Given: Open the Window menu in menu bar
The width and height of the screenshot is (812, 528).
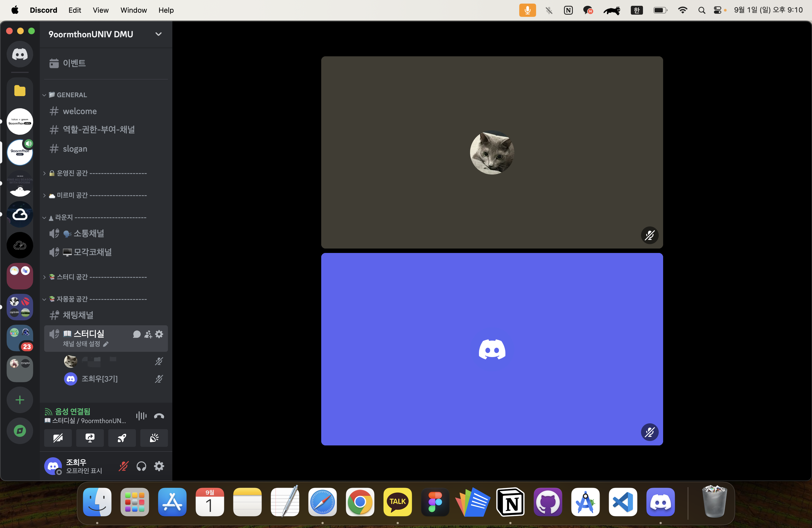Looking at the screenshot, I should tap(133, 10).
